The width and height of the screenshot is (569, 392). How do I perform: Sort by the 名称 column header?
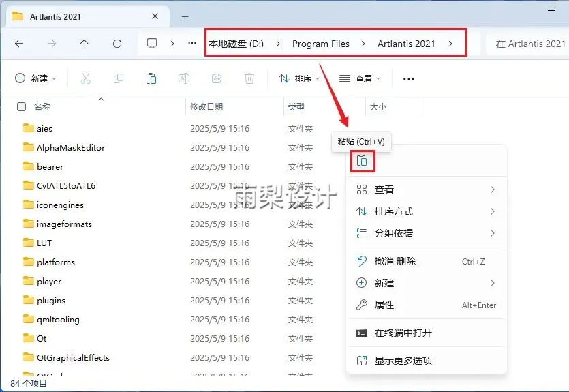point(42,107)
